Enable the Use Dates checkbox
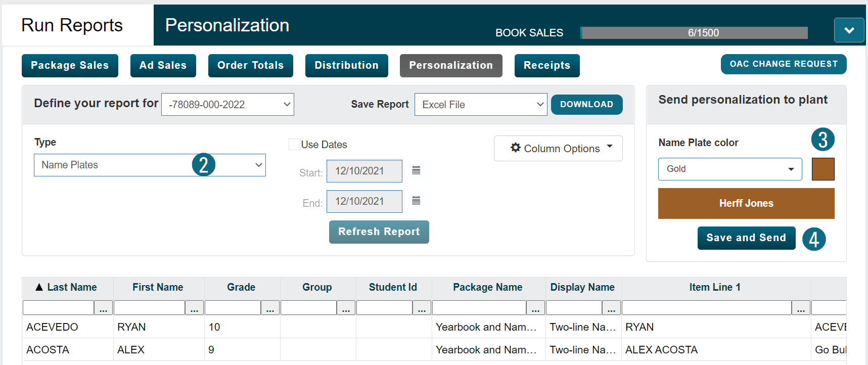The height and width of the screenshot is (365, 868). pos(294,145)
